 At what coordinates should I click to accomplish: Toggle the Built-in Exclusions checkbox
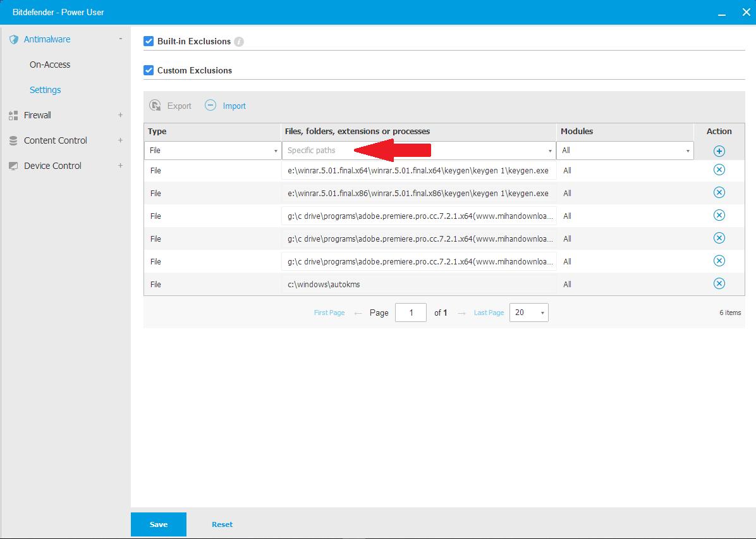tap(149, 42)
